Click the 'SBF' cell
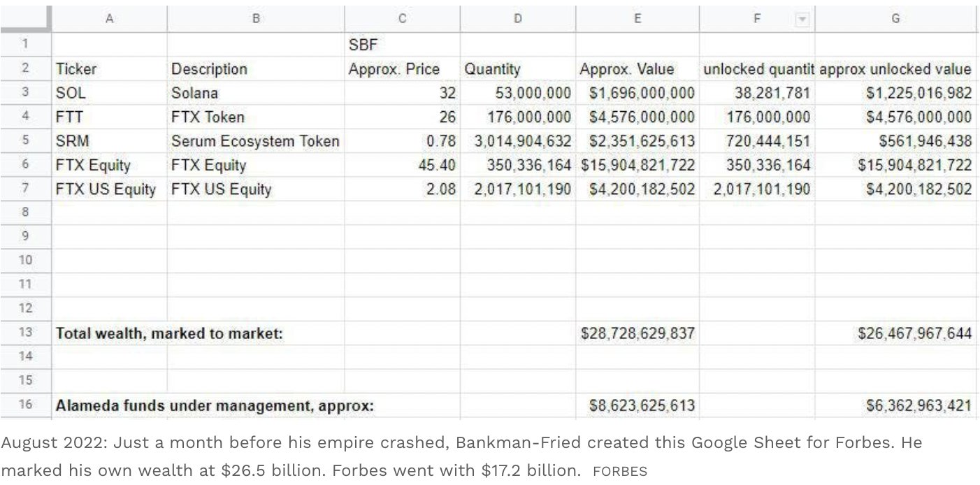 click(403, 45)
